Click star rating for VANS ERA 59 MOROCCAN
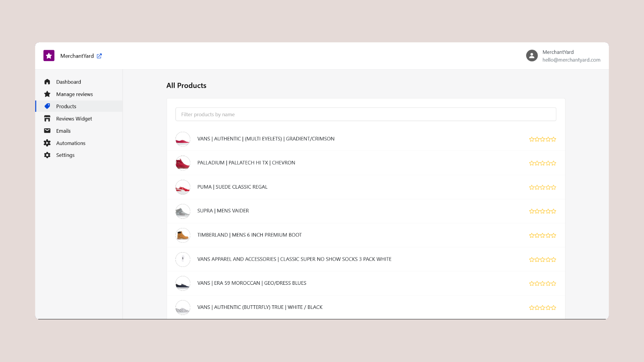 [x=542, y=284]
